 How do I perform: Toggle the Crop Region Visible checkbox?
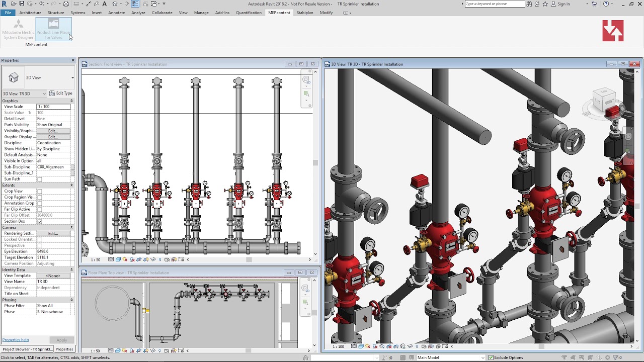(40, 198)
